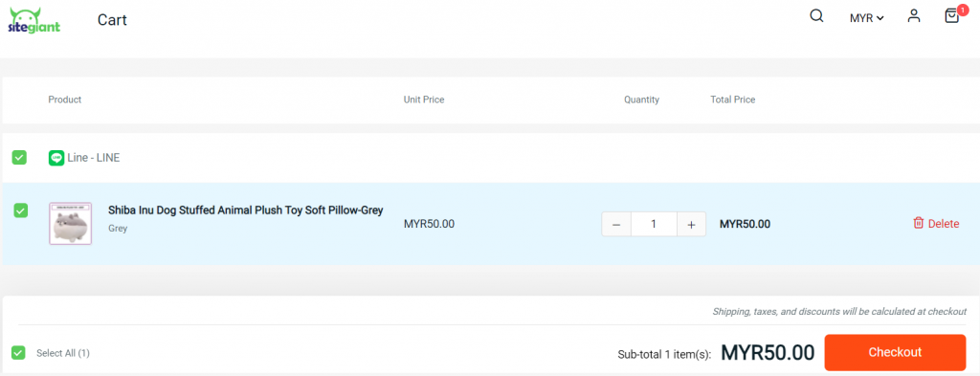The height and width of the screenshot is (376, 980).
Task: Click the grey plush toy thumbnail
Action: coord(71,224)
